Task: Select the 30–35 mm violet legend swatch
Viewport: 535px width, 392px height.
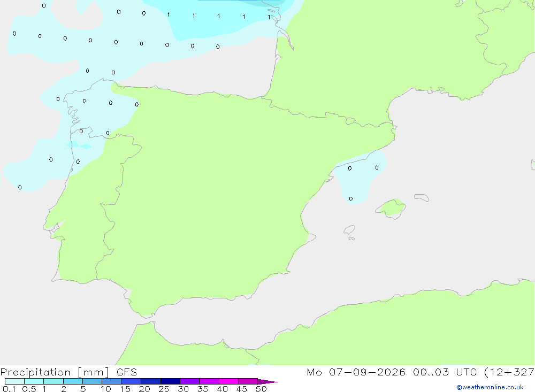Action: tap(189, 381)
